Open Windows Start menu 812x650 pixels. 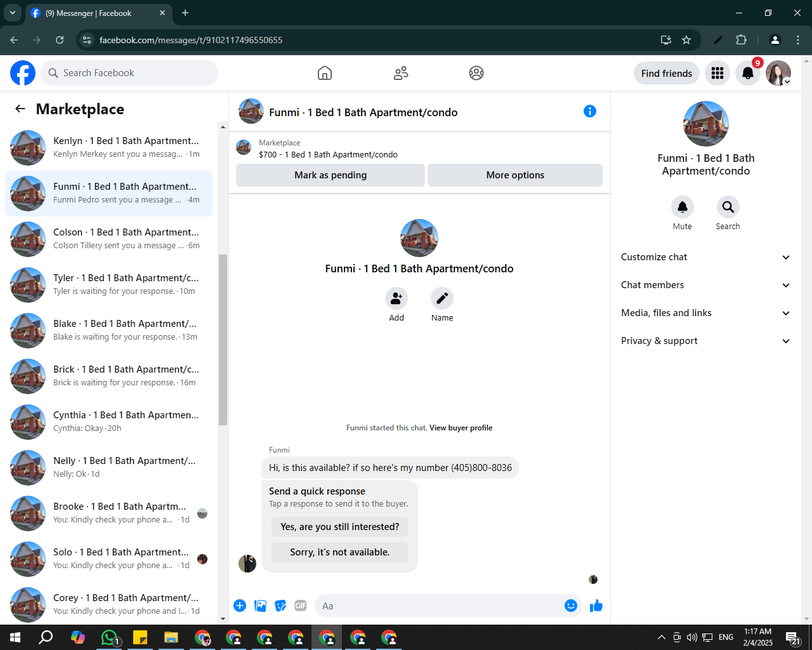click(x=15, y=637)
